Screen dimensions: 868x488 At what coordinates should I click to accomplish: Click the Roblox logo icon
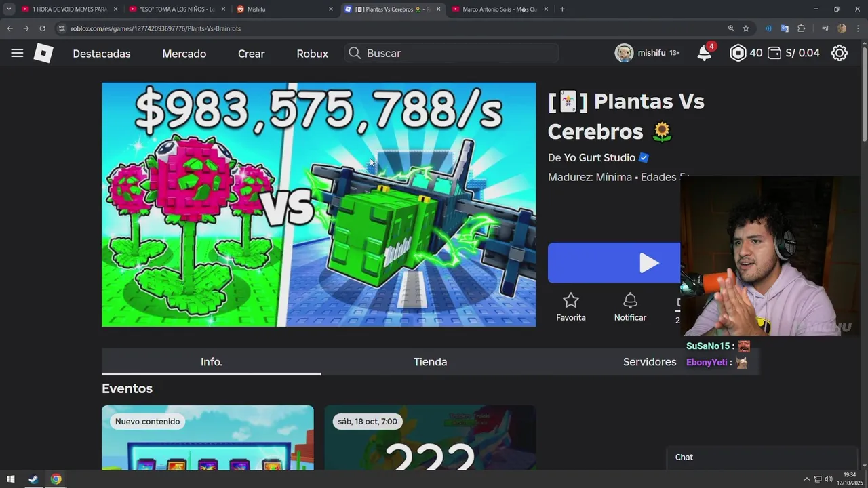(43, 53)
